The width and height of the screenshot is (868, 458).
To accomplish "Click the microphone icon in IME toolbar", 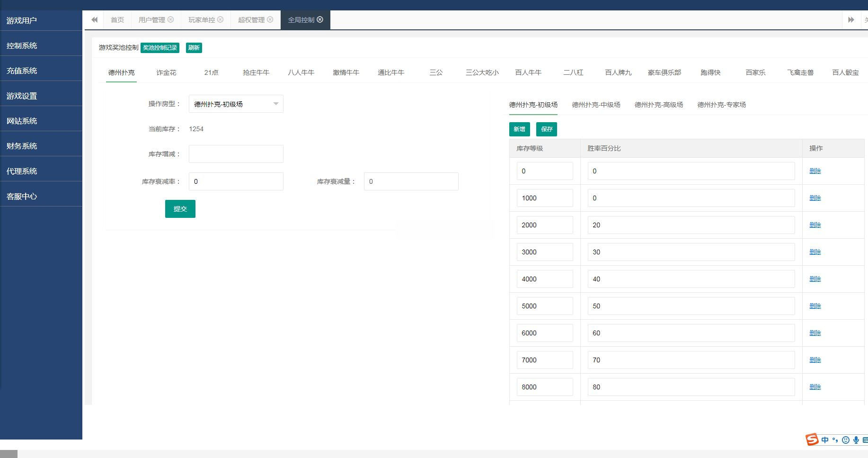I will pyautogui.click(x=856, y=440).
